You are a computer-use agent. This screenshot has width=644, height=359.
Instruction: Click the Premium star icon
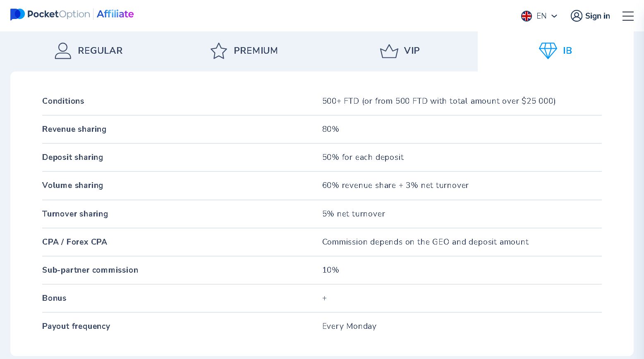tap(218, 51)
